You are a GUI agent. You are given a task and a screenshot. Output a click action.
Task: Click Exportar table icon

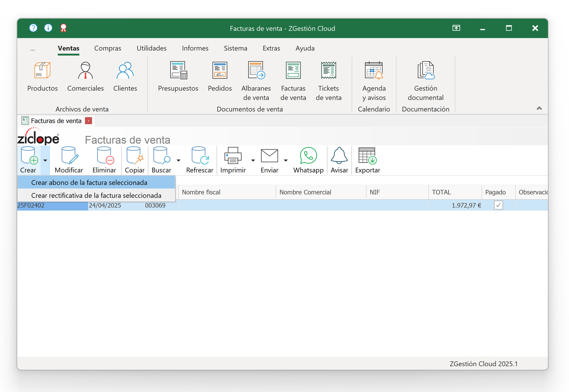[x=368, y=160]
